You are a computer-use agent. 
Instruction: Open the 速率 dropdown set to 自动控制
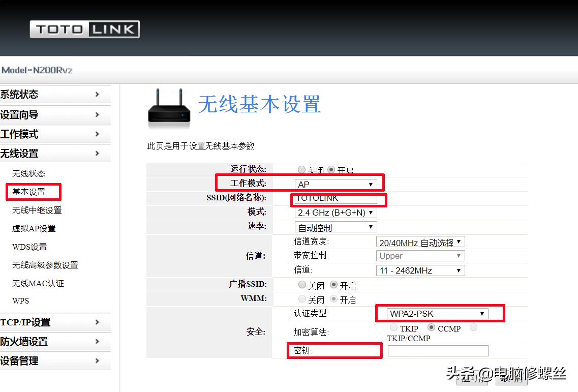(335, 227)
